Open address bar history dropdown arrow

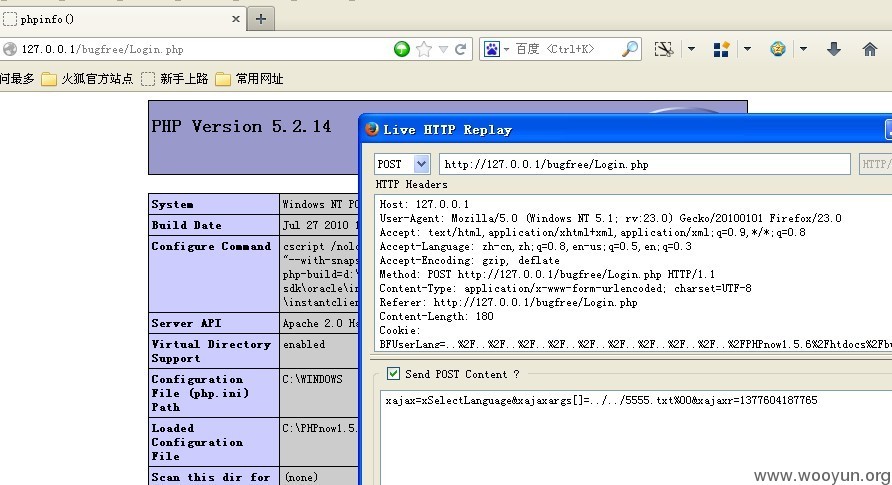click(443, 49)
